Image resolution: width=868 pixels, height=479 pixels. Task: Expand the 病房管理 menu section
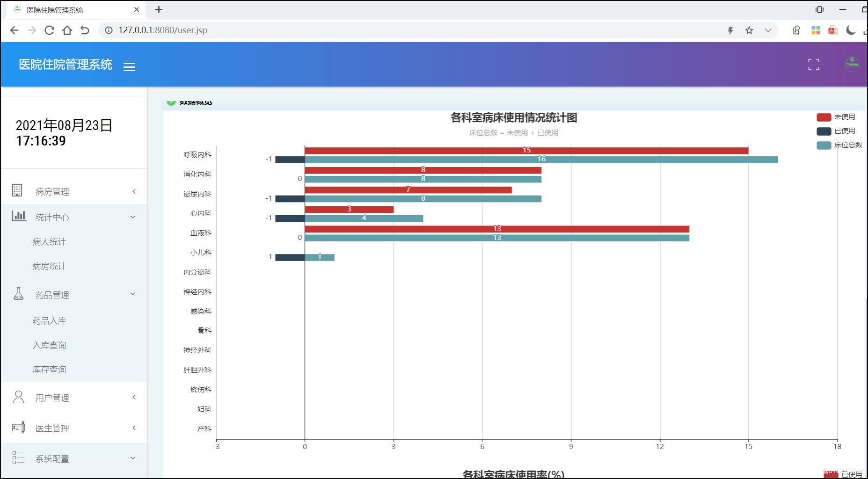[134, 191]
